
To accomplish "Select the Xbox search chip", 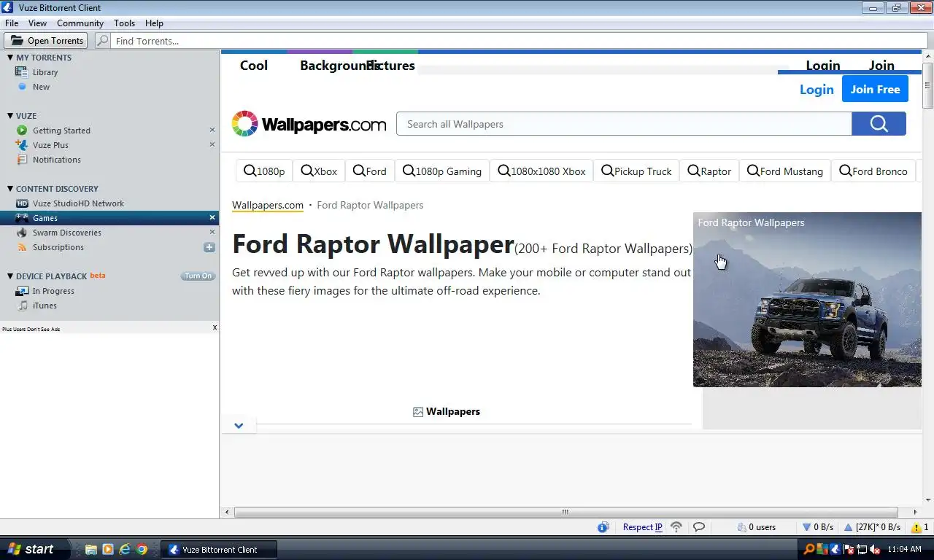I will click(x=319, y=171).
